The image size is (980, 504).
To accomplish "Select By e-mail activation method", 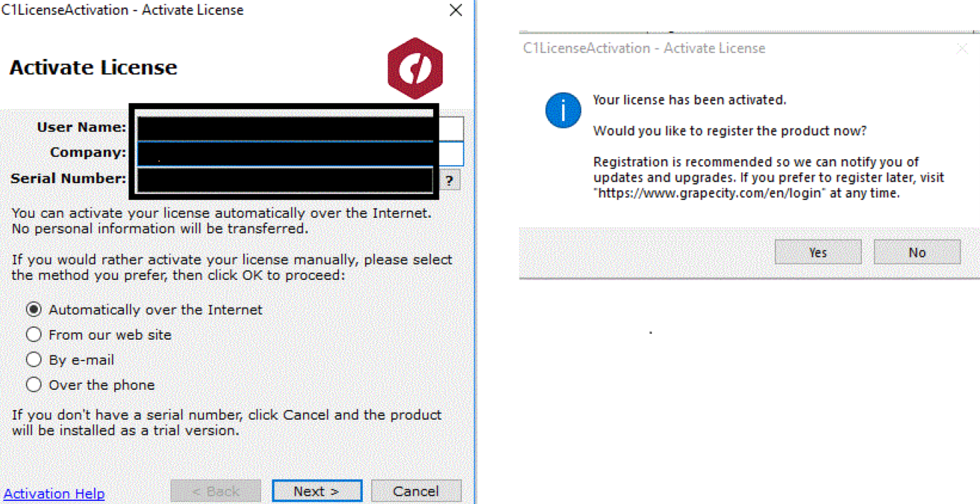I will (x=70, y=360).
